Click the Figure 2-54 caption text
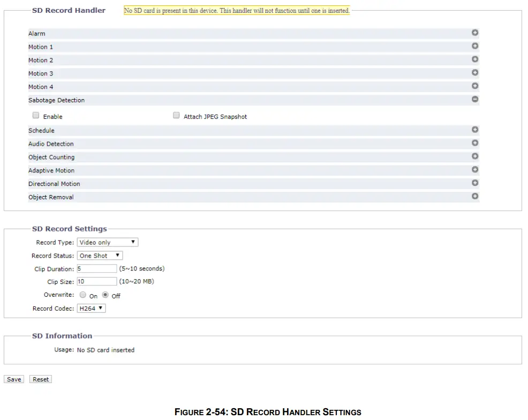Image resolution: width=528 pixels, height=420 pixels. click(x=268, y=412)
